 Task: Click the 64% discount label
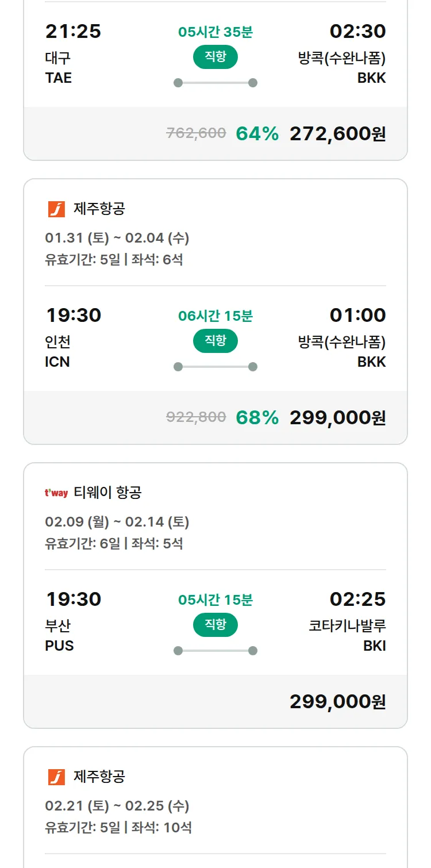(x=257, y=134)
